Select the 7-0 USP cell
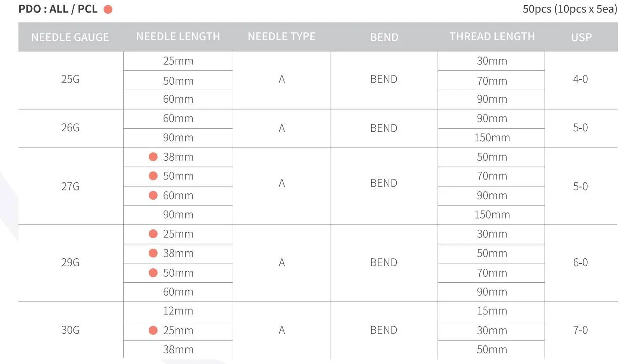This screenshot has height=364, width=635. click(x=580, y=330)
